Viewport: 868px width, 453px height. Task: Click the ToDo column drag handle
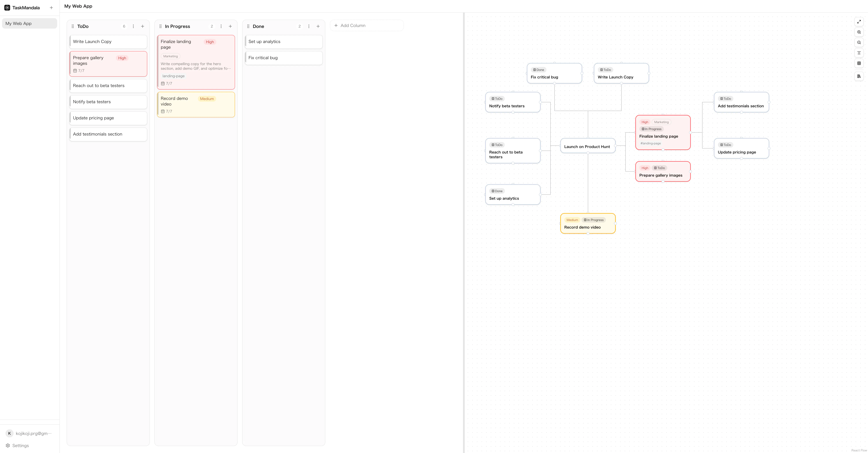click(x=73, y=26)
